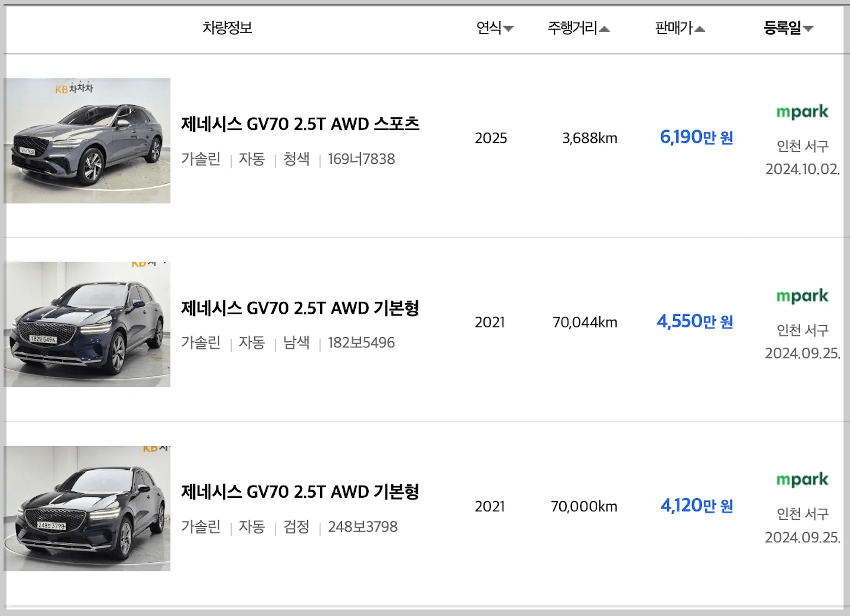Toggle ascending sort on 판매가 column

coord(701,29)
